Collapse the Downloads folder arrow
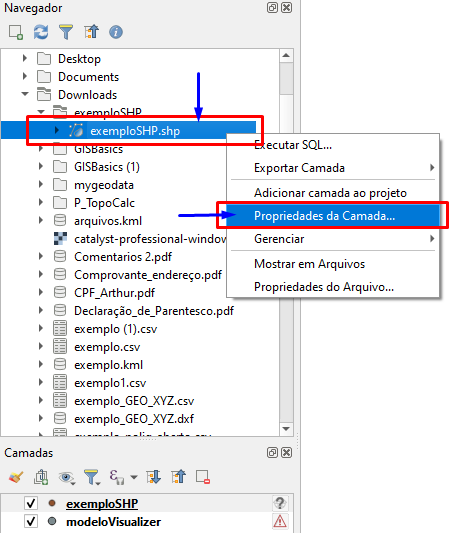 [x=25, y=94]
